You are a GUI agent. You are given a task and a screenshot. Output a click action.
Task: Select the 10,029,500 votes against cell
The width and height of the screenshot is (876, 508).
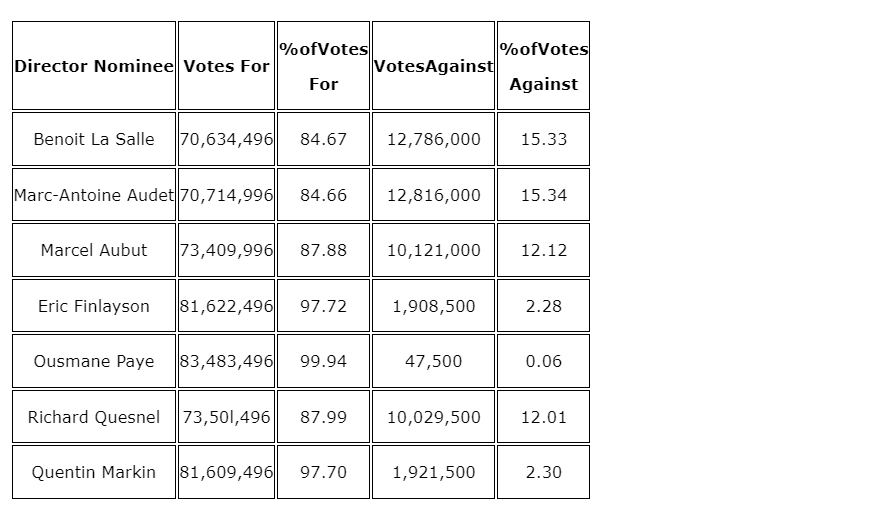433,417
